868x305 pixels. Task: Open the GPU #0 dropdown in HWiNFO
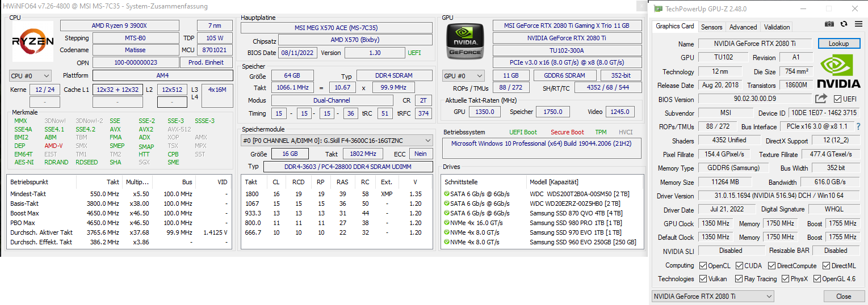[x=463, y=75]
